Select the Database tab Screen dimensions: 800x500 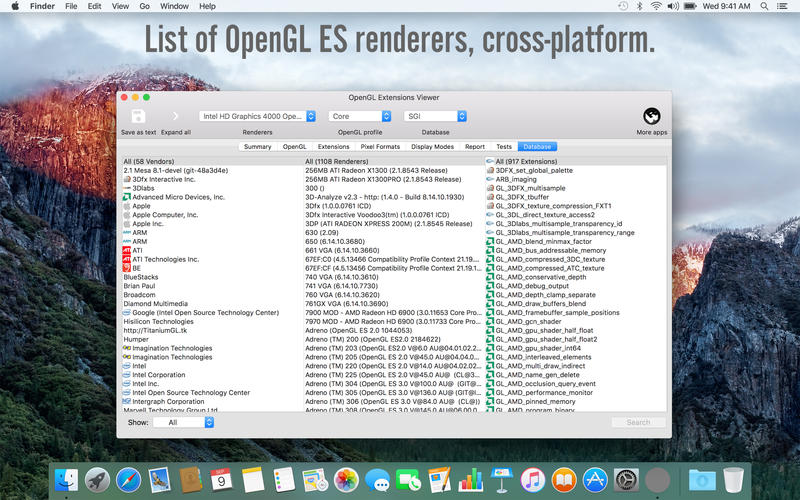[537, 146]
